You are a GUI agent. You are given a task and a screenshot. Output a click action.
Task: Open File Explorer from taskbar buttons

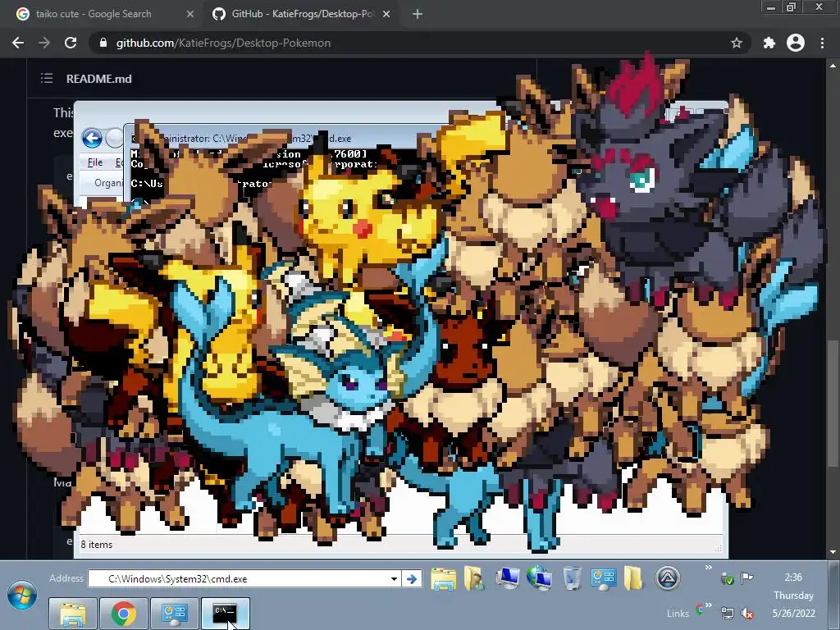click(73, 614)
